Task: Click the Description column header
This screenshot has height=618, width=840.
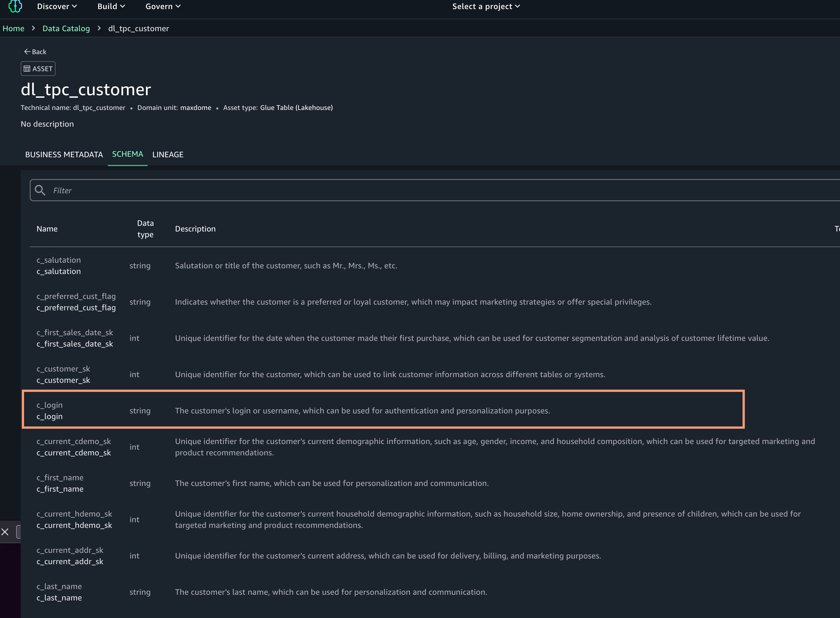Action: tap(195, 229)
